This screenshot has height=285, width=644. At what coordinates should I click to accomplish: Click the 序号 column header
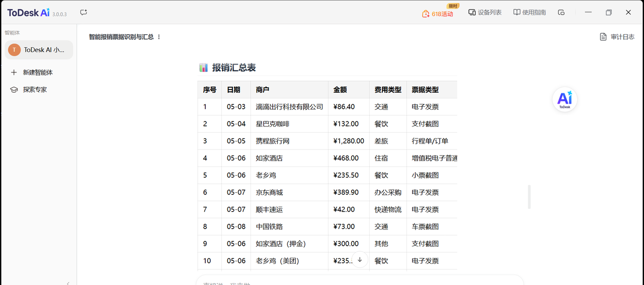pos(210,90)
